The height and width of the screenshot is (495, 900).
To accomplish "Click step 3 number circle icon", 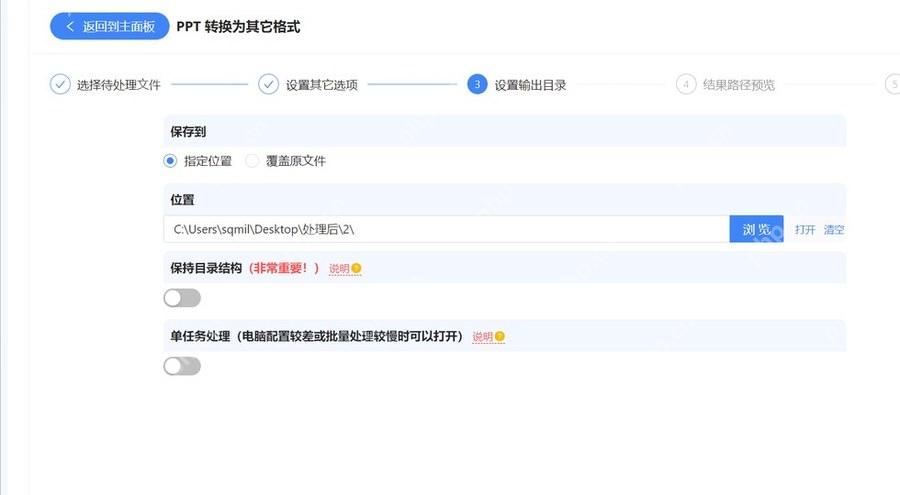I will click(477, 84).
